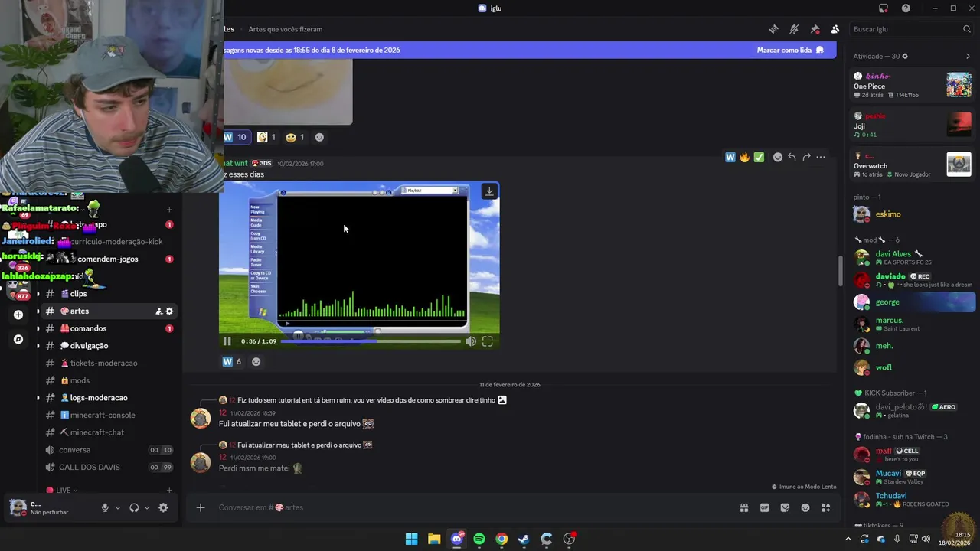Open member george
The height and width of the screenshot is (551, 980).
pos(913,302)
